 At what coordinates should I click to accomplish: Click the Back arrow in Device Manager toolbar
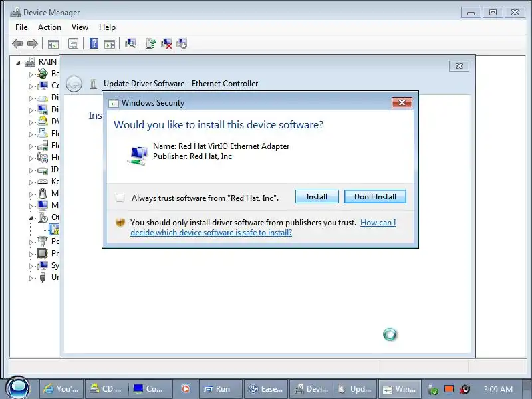click(17, 43)
